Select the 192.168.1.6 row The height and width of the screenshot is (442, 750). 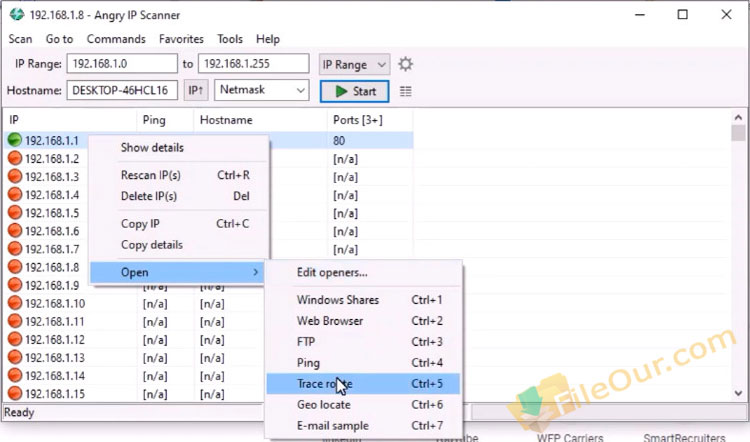[52, 231]
